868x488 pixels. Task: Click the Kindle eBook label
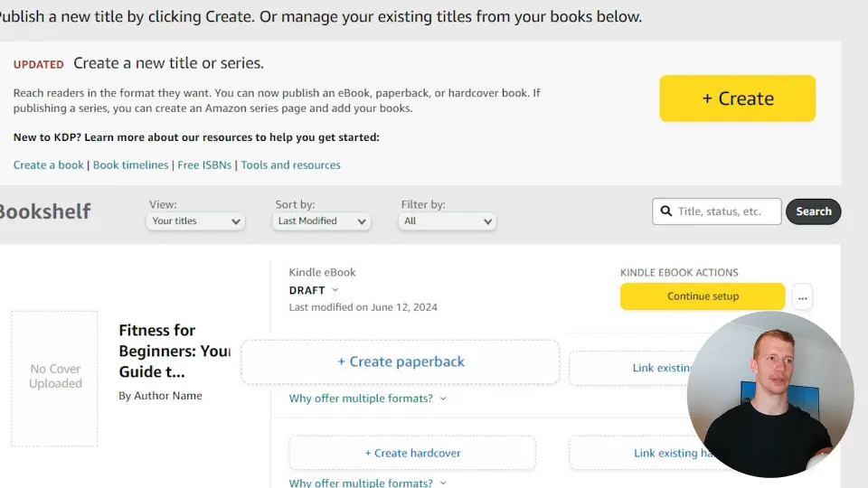(x=322, y=272)
